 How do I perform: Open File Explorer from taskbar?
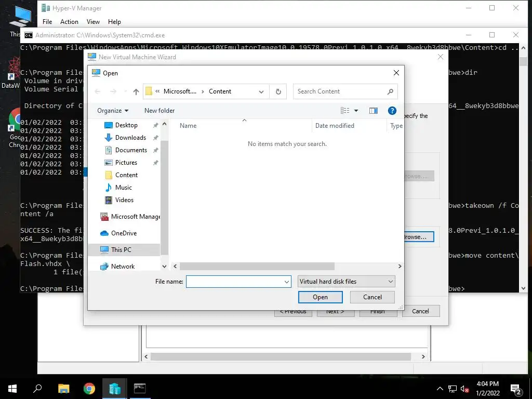pyautogui.click(x=63, y=389)
